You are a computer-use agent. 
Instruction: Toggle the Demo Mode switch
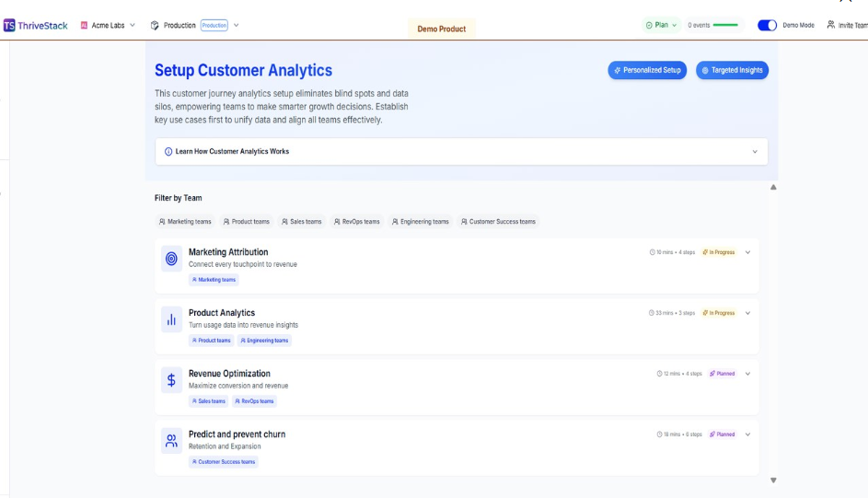click(x=767, y=26)
